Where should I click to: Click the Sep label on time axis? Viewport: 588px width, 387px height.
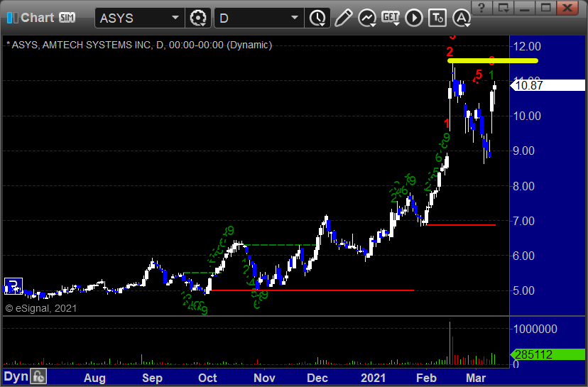pos(152,378)
